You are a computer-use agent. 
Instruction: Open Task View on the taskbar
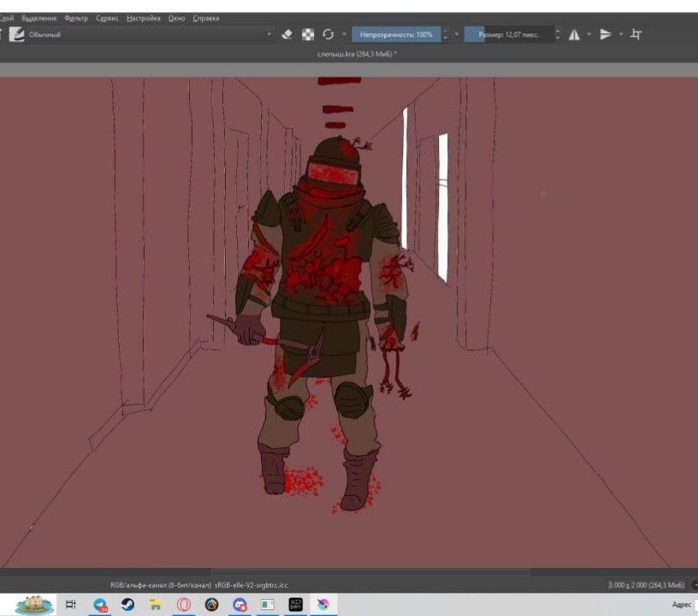click(71, 604)
